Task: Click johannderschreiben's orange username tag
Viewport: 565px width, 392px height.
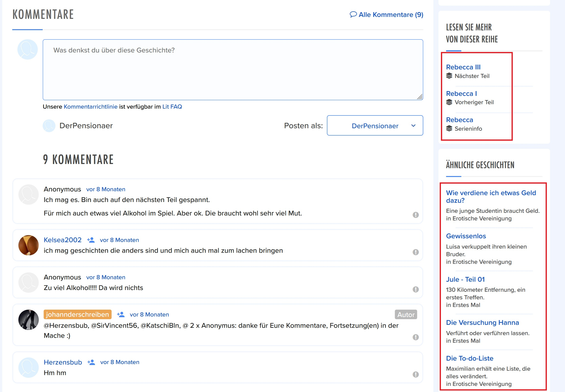Action: (77, 314)
